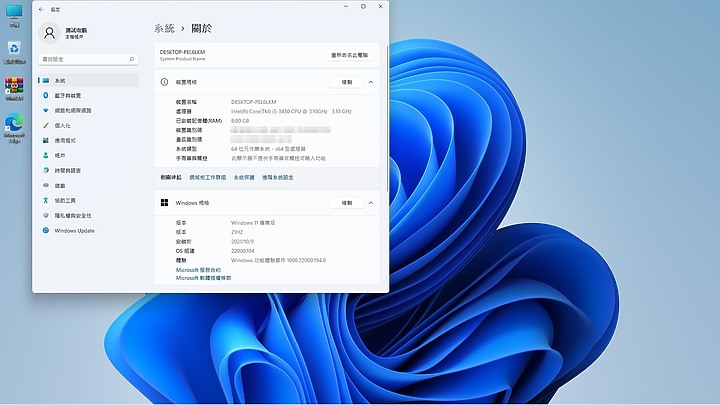This screenshot has width=720, height=405.
Task: Select the Microsoft Edge desktop icon
Action: coord(14,128)
